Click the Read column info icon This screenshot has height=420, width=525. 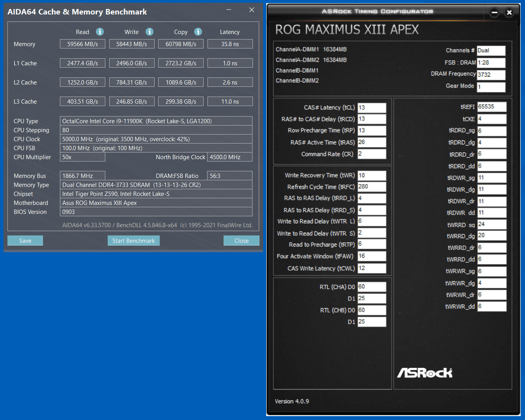100,32
